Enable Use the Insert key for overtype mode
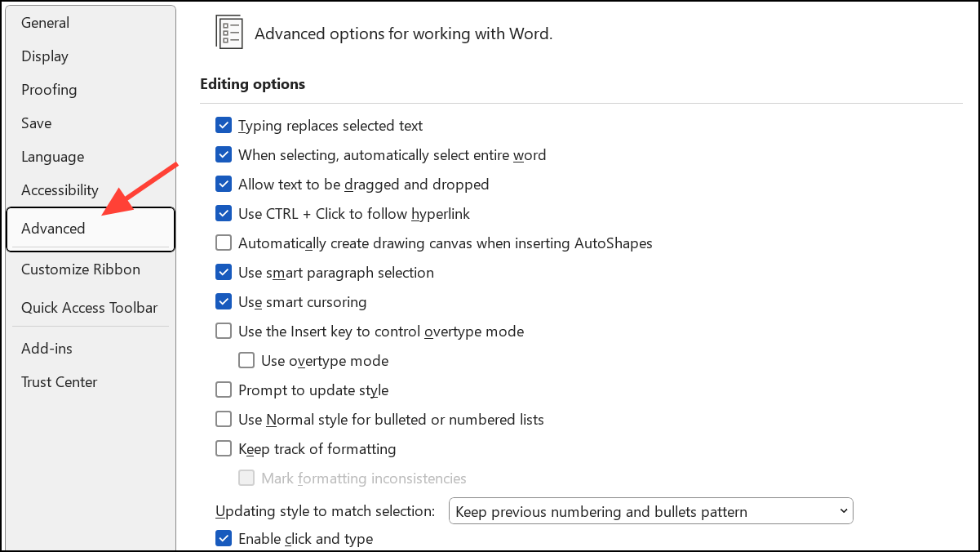 point(224,331)
